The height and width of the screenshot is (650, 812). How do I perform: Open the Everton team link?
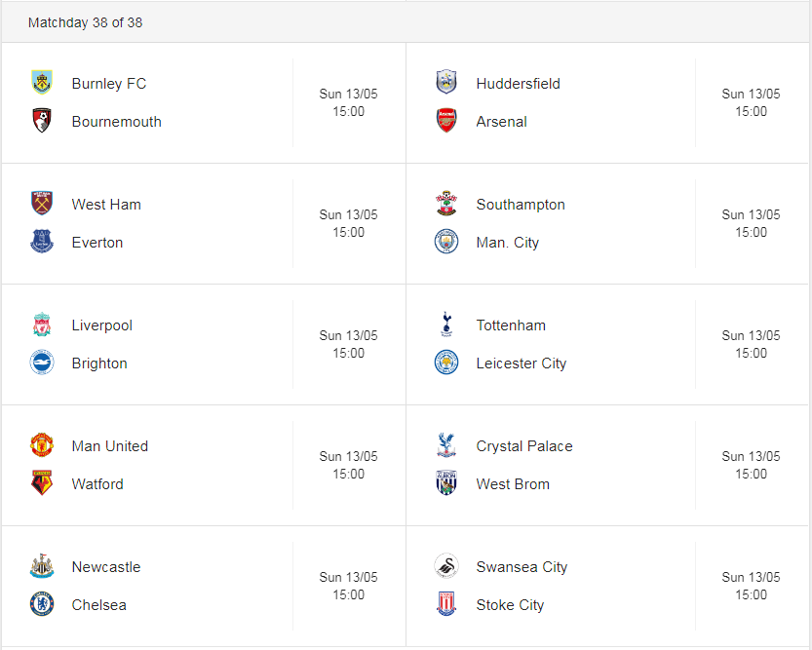click(97, 243)
